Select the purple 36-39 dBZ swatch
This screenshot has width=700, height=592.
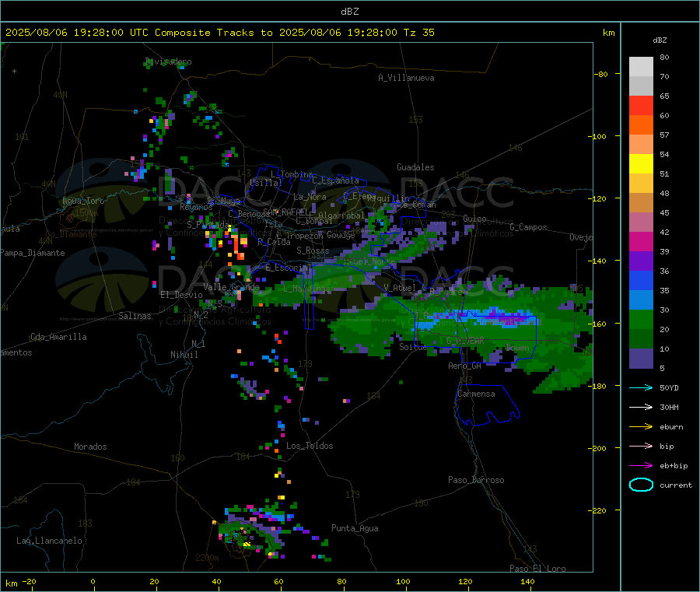click(x=641, y=261)
